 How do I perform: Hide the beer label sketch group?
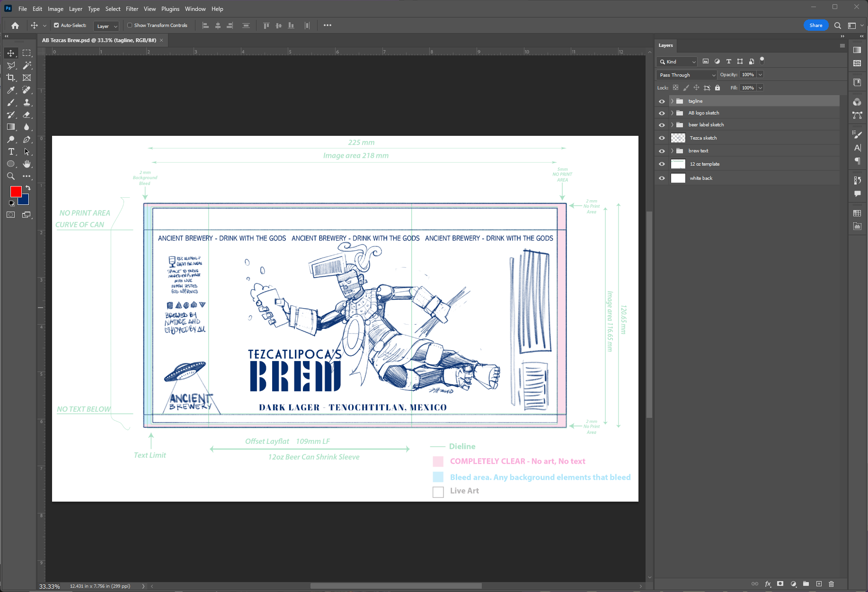[x=662, y=125]
